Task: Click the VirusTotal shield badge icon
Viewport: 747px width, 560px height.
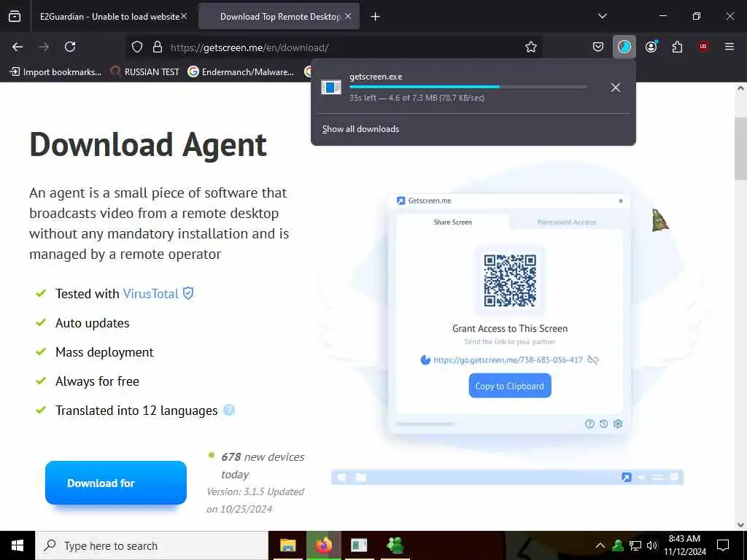Action: [x=188, y=293]
